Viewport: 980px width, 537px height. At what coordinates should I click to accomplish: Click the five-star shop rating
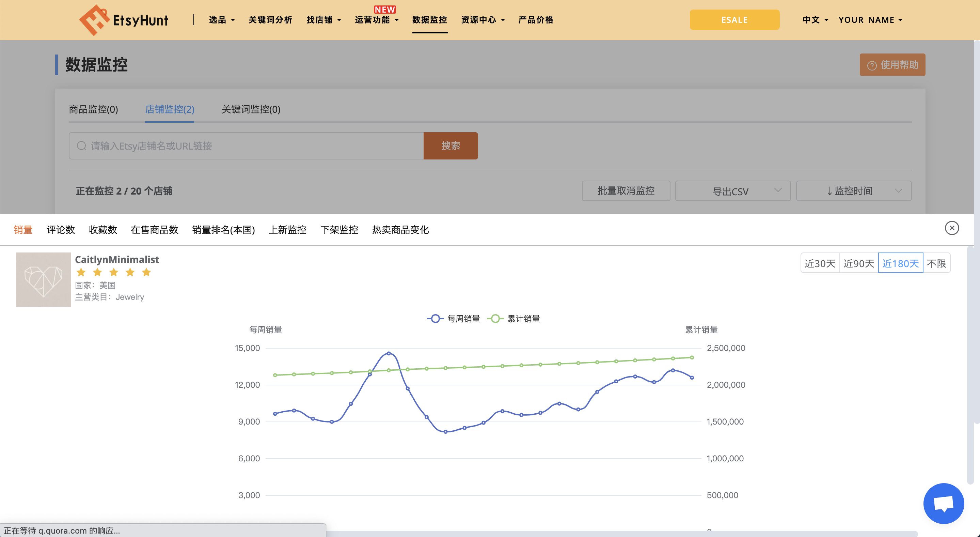pyautogui.click(x=113, y=272)
